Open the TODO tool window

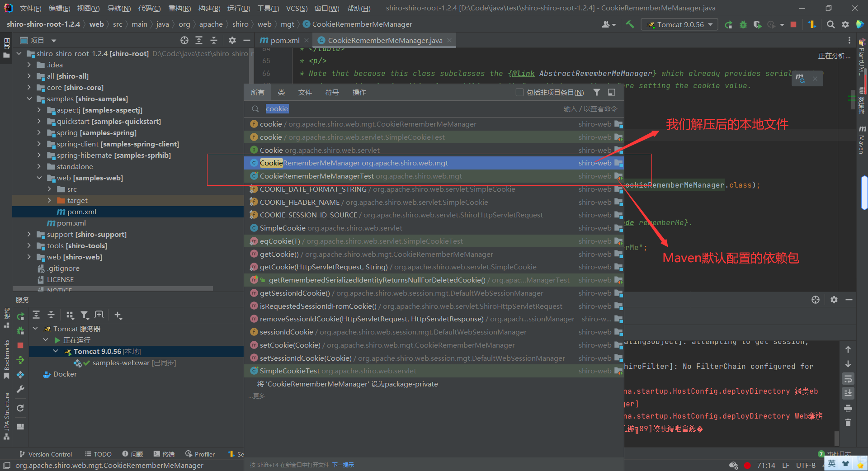pos(98,454)
